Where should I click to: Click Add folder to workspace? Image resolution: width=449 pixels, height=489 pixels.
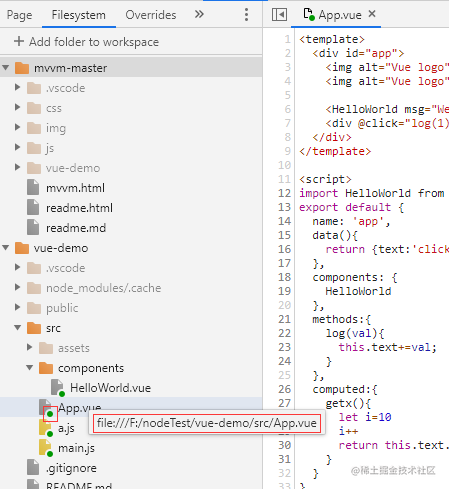[87, 42]
